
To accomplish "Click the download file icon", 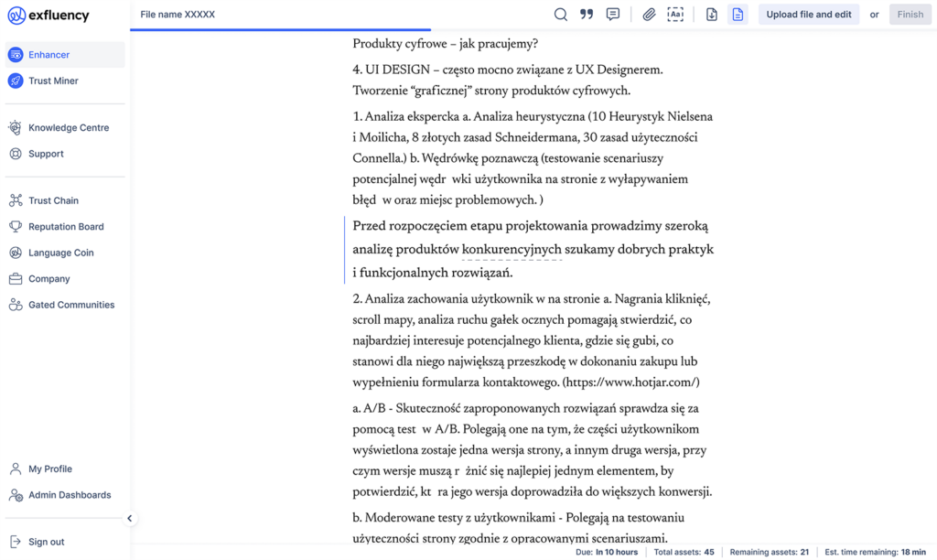I will (712, 15).
